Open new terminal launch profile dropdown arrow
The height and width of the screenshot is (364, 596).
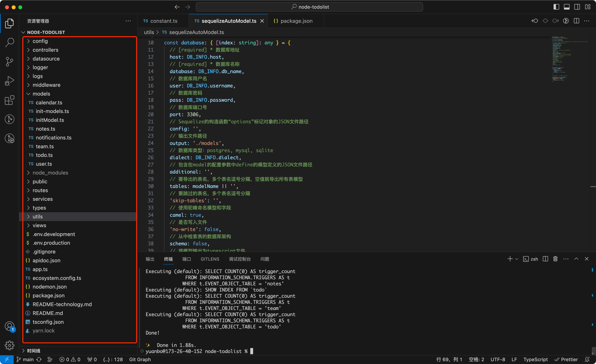pyautogui.click(x=517, y=259)
